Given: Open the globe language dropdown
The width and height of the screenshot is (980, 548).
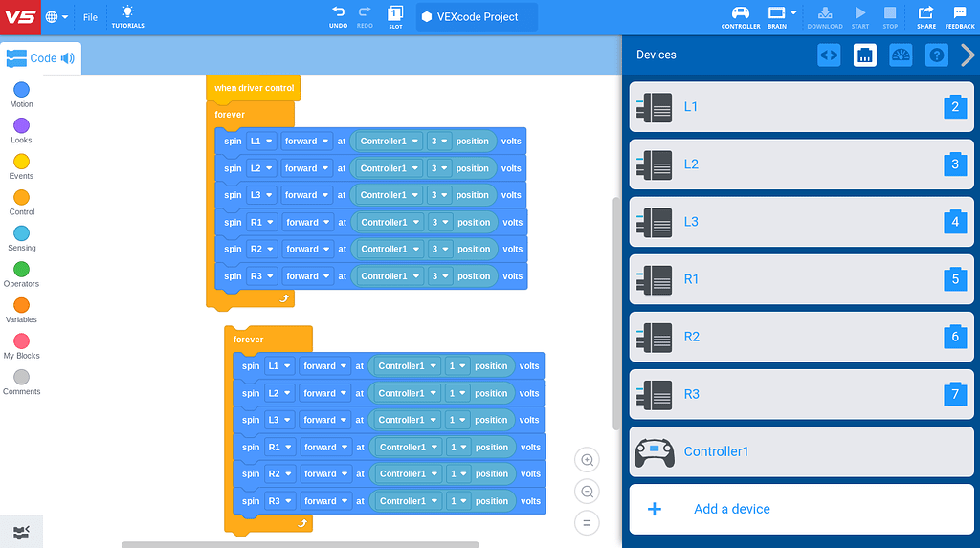Looking at the screenshot, I should click(56, 17).
